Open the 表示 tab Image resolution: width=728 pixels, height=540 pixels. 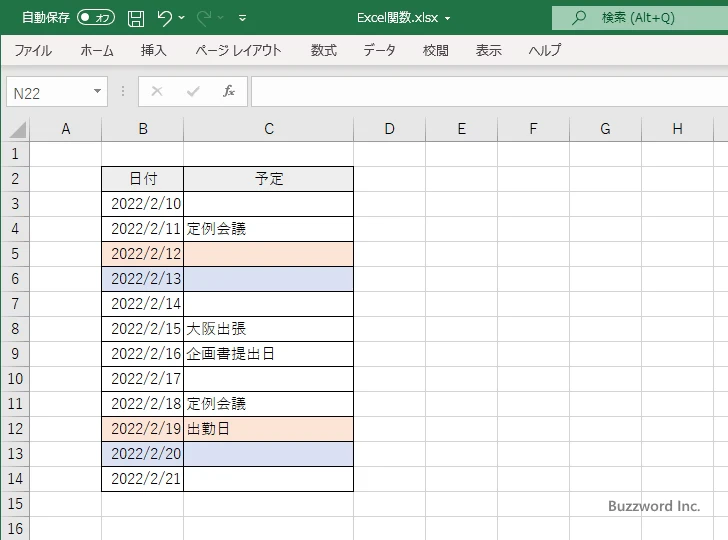coord(488,50)
